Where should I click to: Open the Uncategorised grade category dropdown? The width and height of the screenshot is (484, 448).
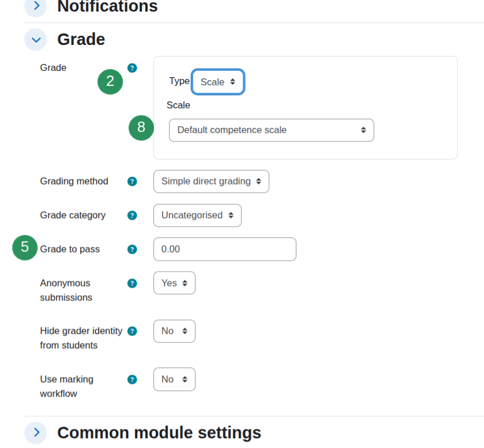(197, 216)
